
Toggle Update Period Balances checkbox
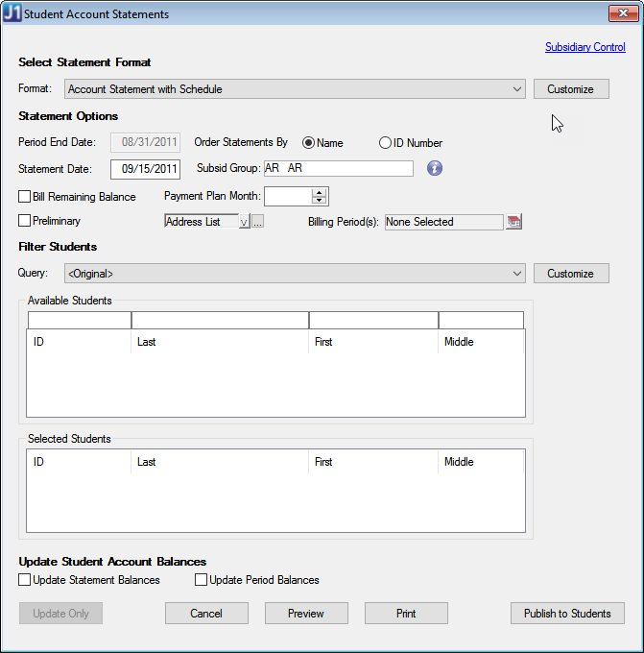pyautogui.click(x=202, y=580)
